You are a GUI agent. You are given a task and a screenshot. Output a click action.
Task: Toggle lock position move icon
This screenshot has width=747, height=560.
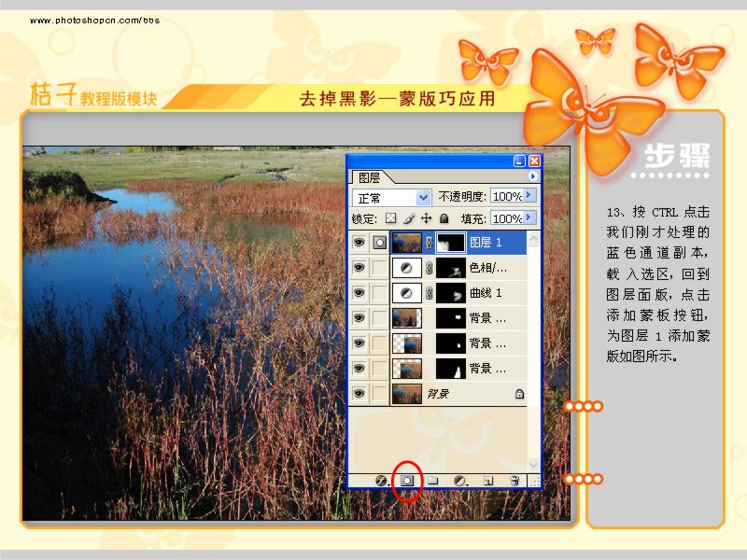pyautogui.click(x=427, y=218)
